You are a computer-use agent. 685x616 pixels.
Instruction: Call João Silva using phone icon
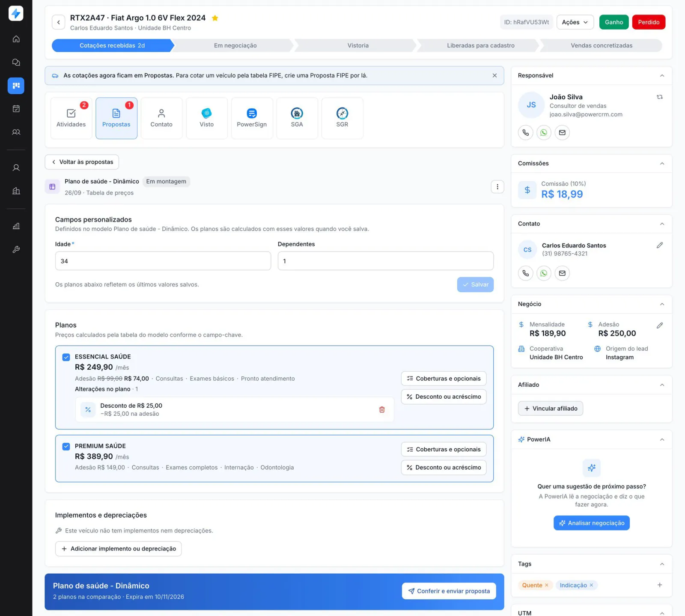[x=526, y=133]
